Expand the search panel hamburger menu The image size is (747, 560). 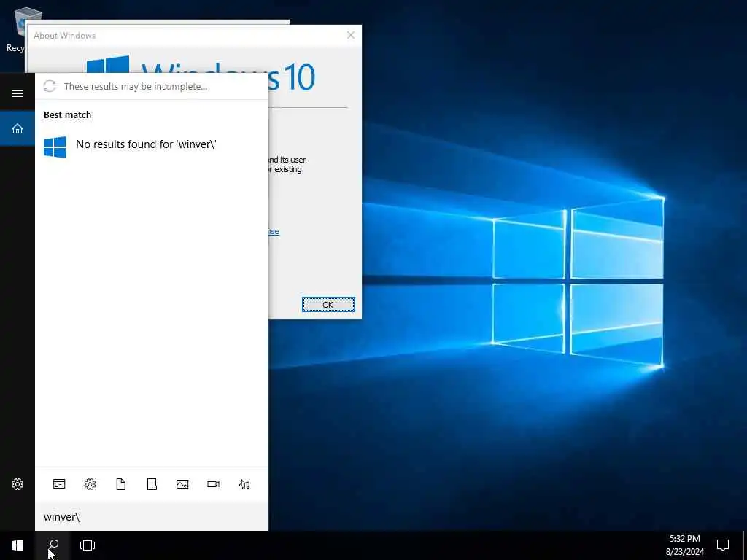pos(18,93)
